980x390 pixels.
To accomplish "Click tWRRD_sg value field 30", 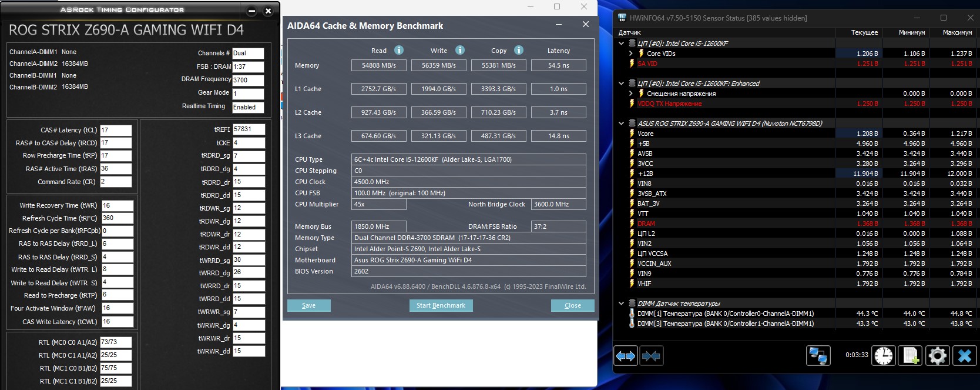I will point(249,260).
